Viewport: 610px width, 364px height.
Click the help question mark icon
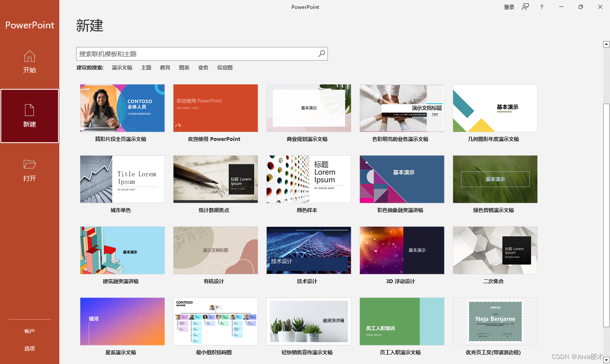(542, 7)
